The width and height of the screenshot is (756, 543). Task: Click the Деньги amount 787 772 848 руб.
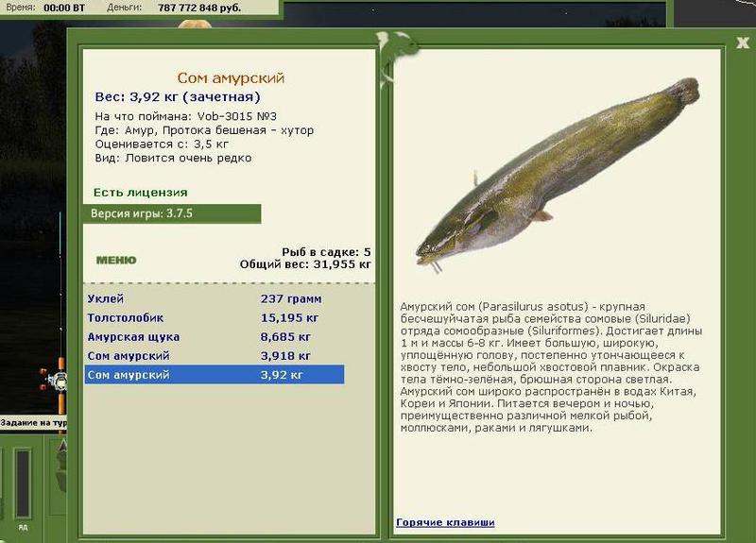[x=199, y=8]
